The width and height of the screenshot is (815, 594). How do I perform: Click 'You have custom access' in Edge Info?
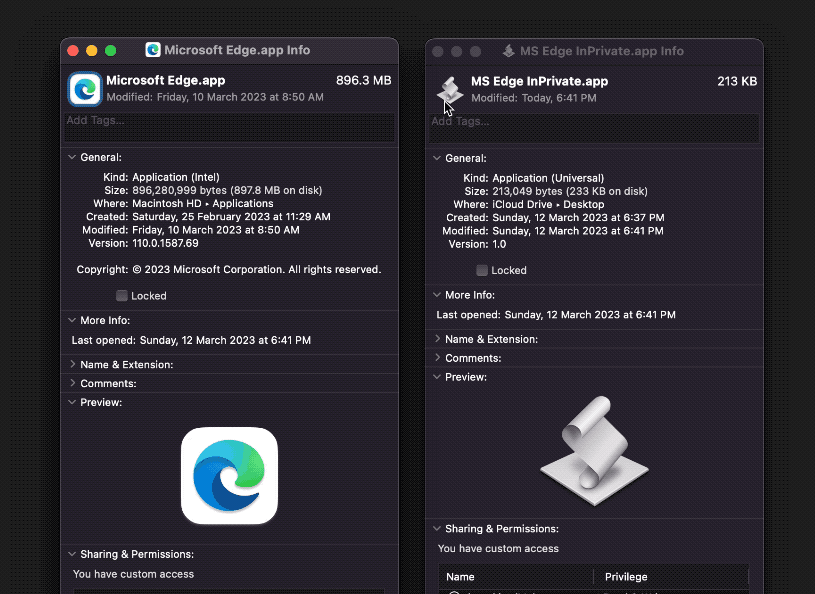(x=133, y=574)
